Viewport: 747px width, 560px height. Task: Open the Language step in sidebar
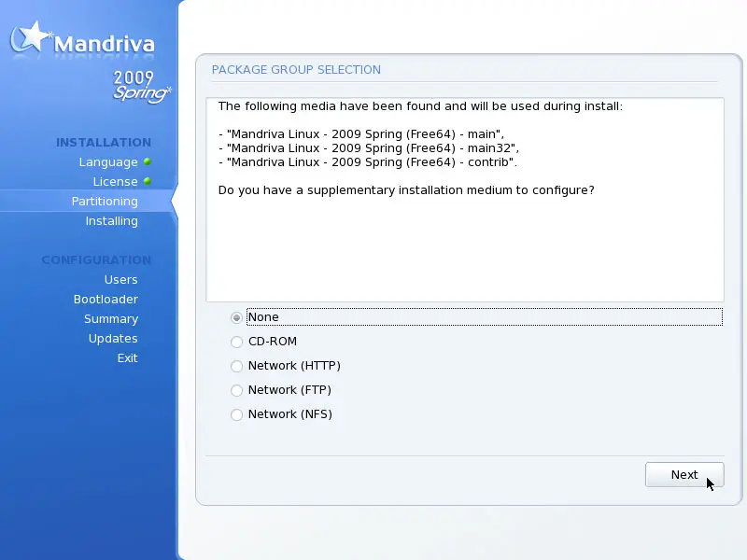tap(108, 162)
